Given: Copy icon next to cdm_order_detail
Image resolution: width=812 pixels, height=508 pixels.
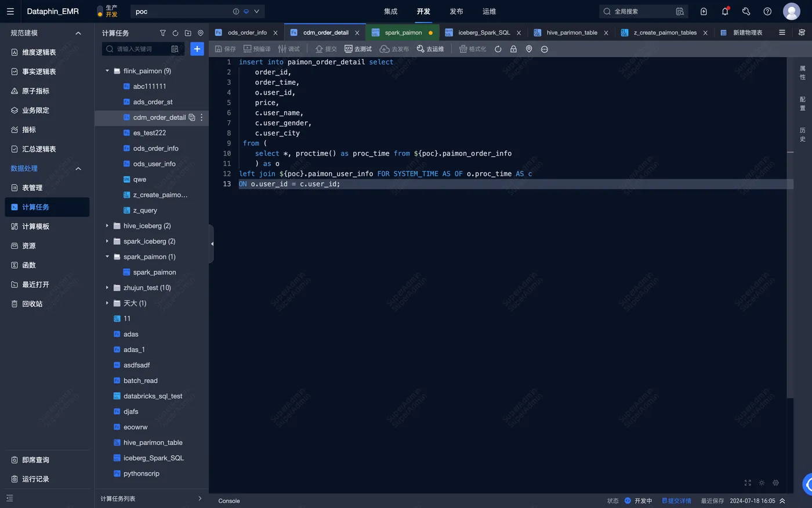Looking at the screenshot, I should pos(192,117).
